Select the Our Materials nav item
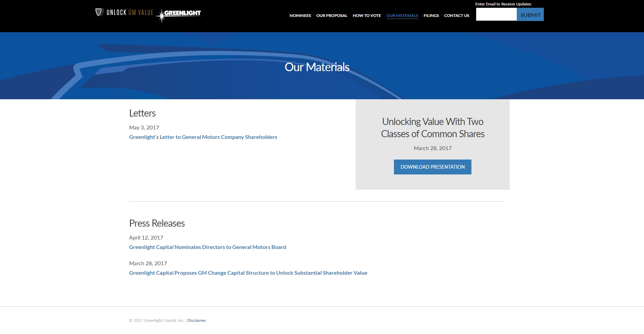The image size is (644, 334). (x=402, y=16)
